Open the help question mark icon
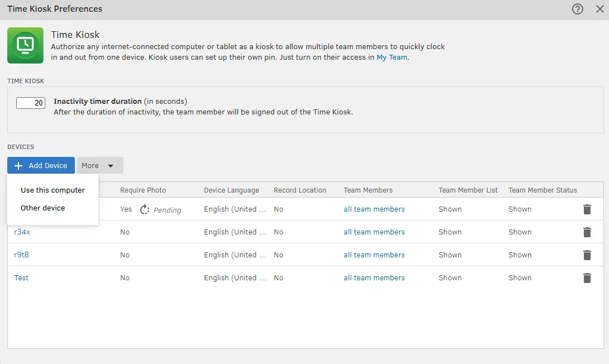Image resolution: width=609 pixels, height=364 pixels. point(578,9)
